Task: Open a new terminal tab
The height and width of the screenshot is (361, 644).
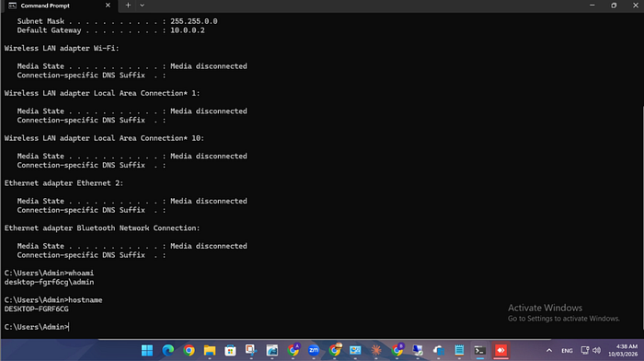Action: point(128,6)
